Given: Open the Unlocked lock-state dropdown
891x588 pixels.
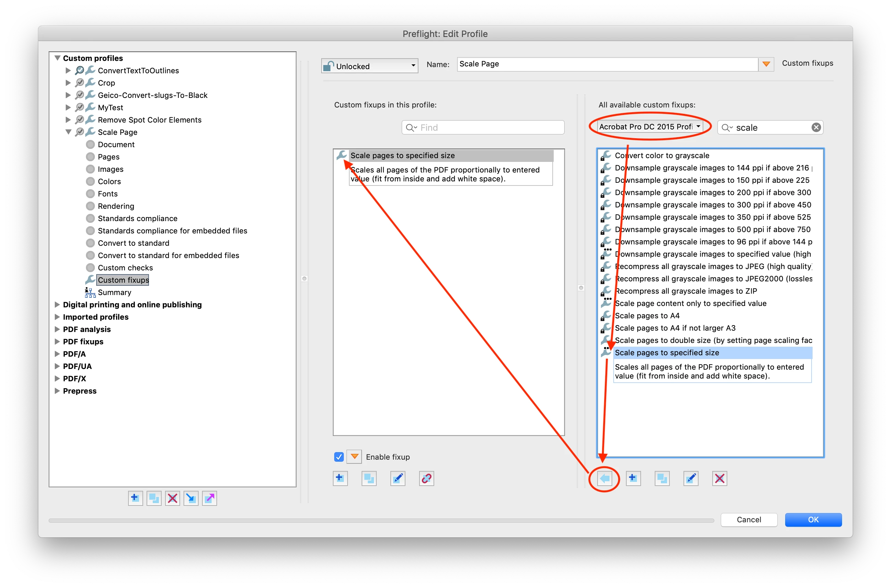Looking at the screenshot, I should pos(369,66).
